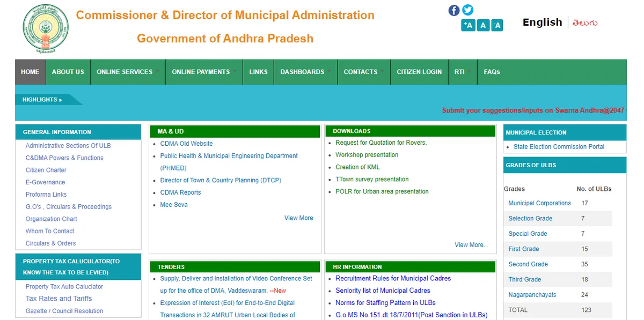
Task: Switch site language to Telugu
Action: (584, 22)
